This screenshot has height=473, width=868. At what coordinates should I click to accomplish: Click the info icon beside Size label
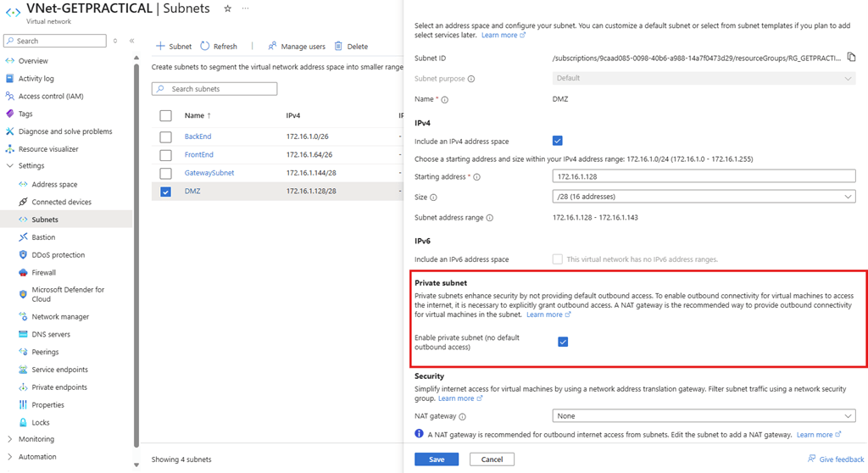tap(433, 198)
